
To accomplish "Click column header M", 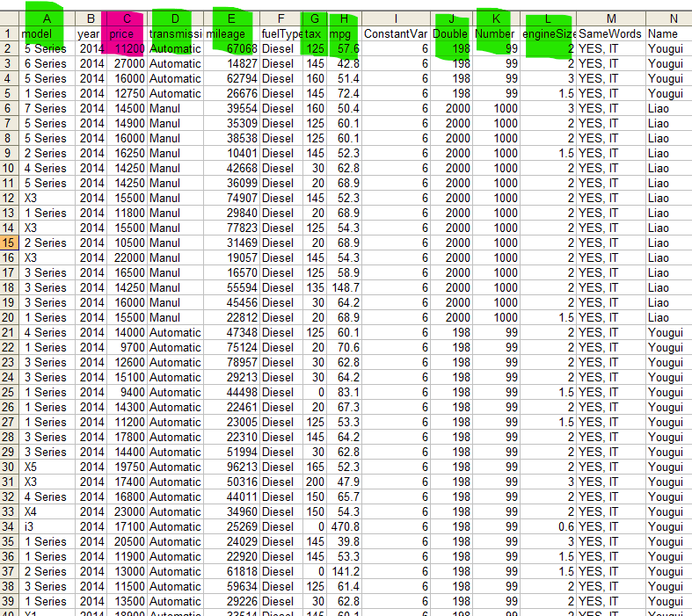I will 610,18.
